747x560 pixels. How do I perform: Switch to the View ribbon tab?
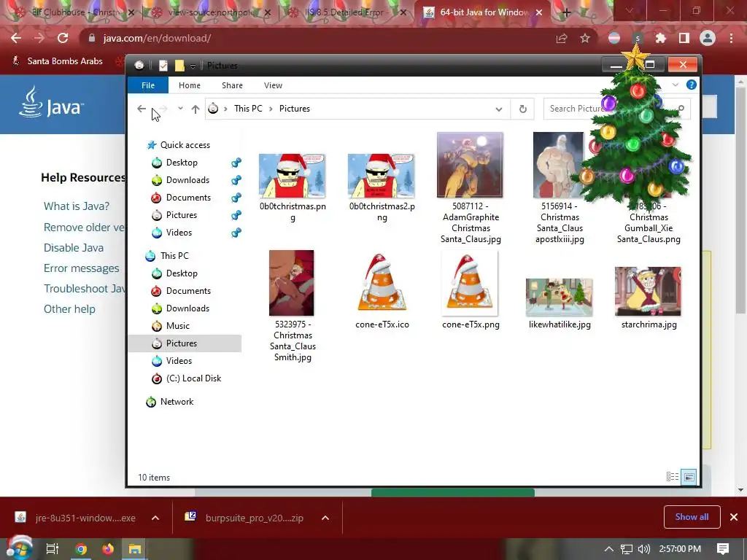(x=273, y=85)
